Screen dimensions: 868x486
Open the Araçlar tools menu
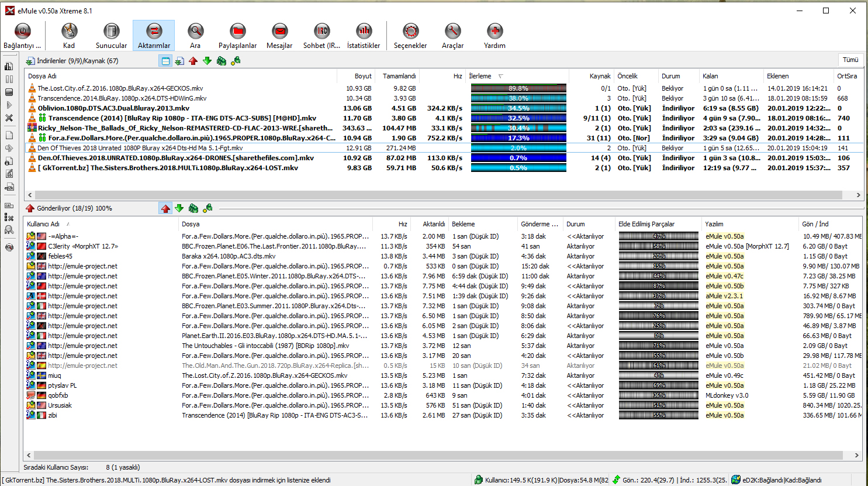click(x=452, y=35)
